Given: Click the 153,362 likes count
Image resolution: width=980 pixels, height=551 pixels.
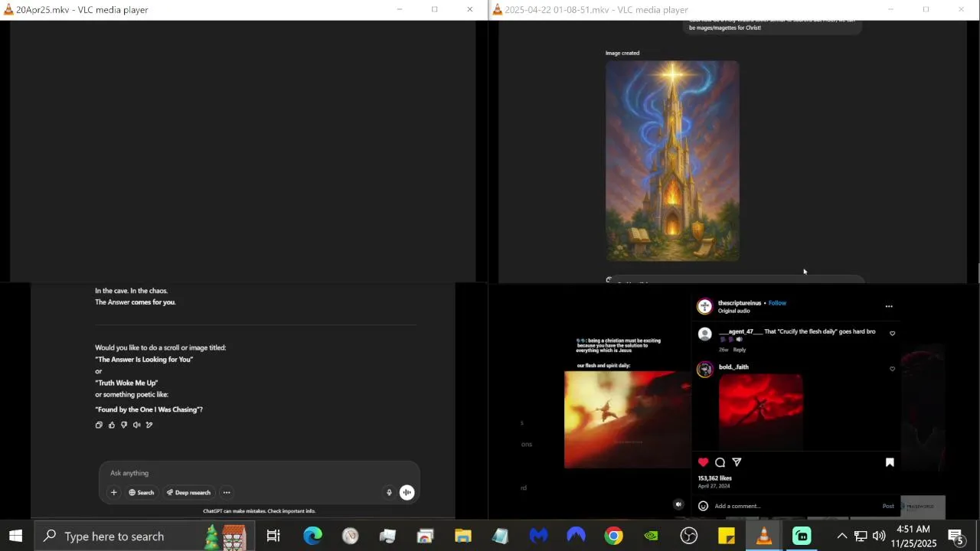Looking at the screenshot, I should (714, 478).
